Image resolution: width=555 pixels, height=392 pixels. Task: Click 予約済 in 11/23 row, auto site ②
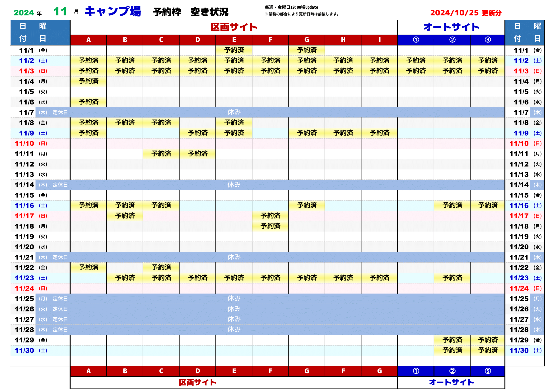point(452,278)
